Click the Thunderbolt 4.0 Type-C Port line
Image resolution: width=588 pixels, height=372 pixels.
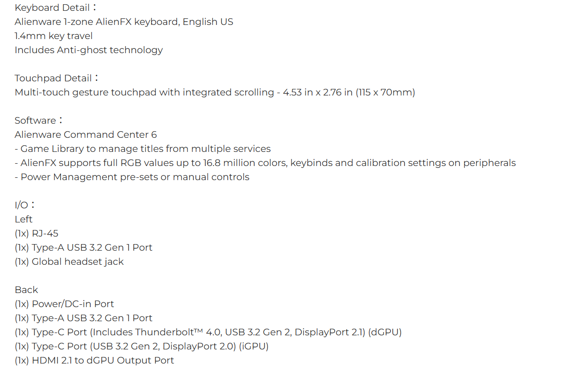point(208,332)
